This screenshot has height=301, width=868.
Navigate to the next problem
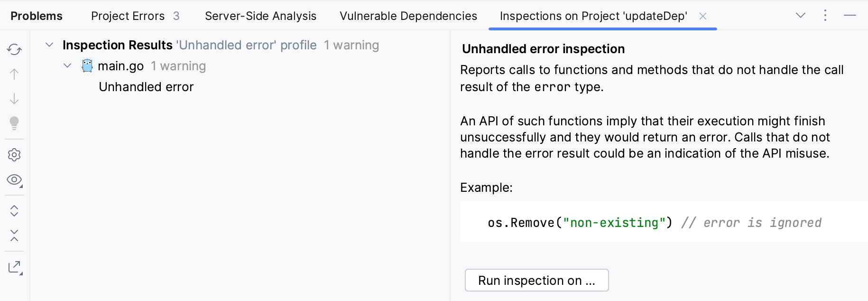(14, 100)
